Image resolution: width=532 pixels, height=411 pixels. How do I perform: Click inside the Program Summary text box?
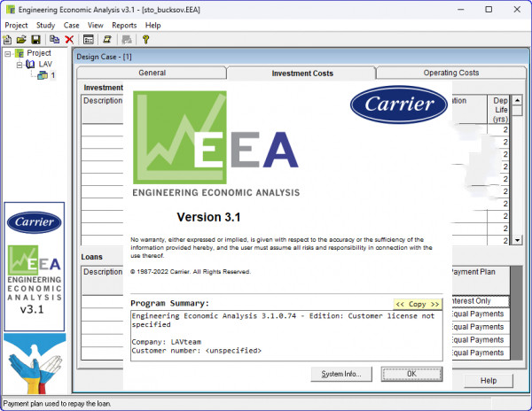pyautogui.click(x=286, y=336)
